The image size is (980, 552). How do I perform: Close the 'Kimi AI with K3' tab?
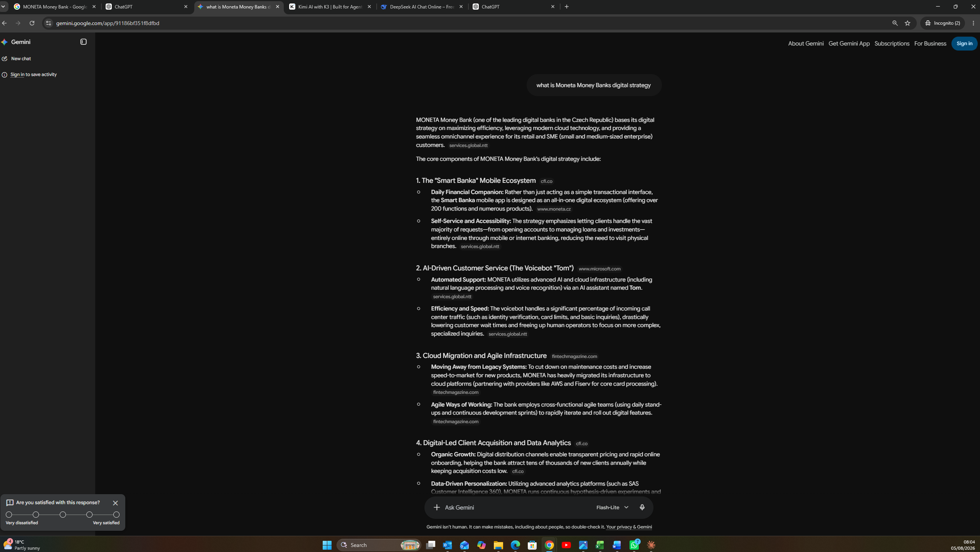pos(369,7)
